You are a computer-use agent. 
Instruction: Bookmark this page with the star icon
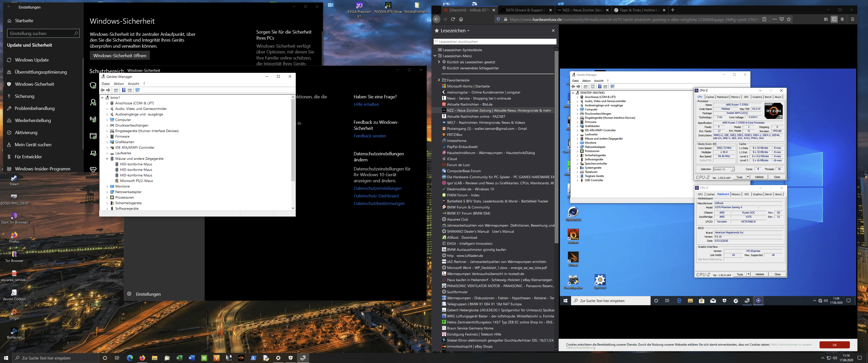(x=789, y=19)
